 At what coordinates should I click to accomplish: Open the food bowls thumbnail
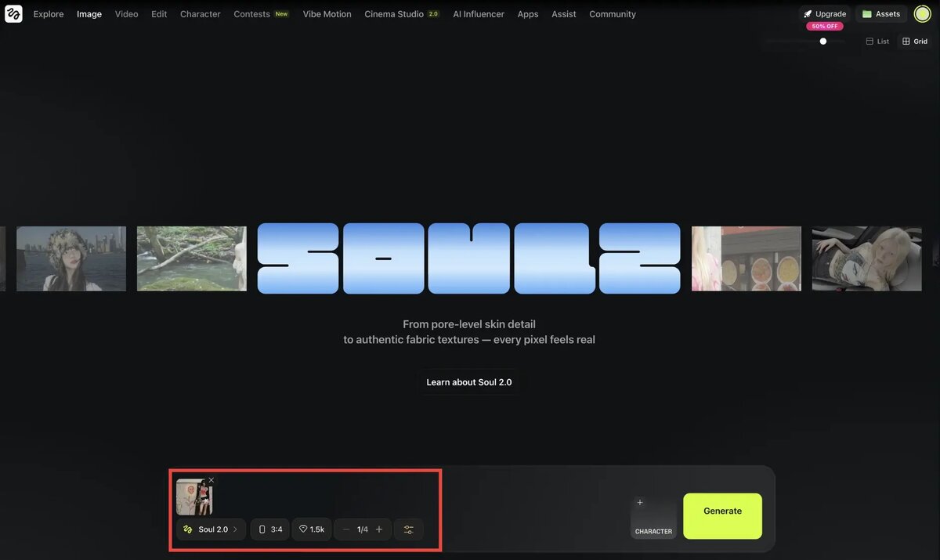point(747,258)
